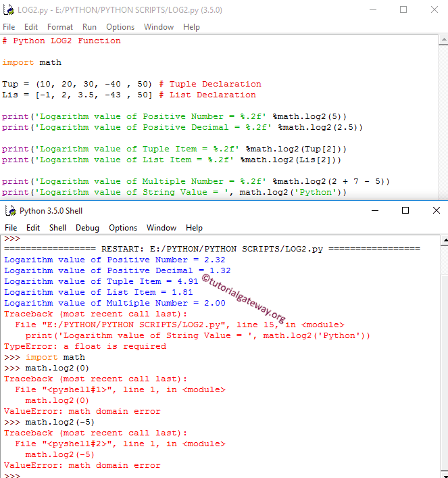Click Shell scrollbar up arrow
The width and height of the screenshot is (448, 478).
coord(445,241)
